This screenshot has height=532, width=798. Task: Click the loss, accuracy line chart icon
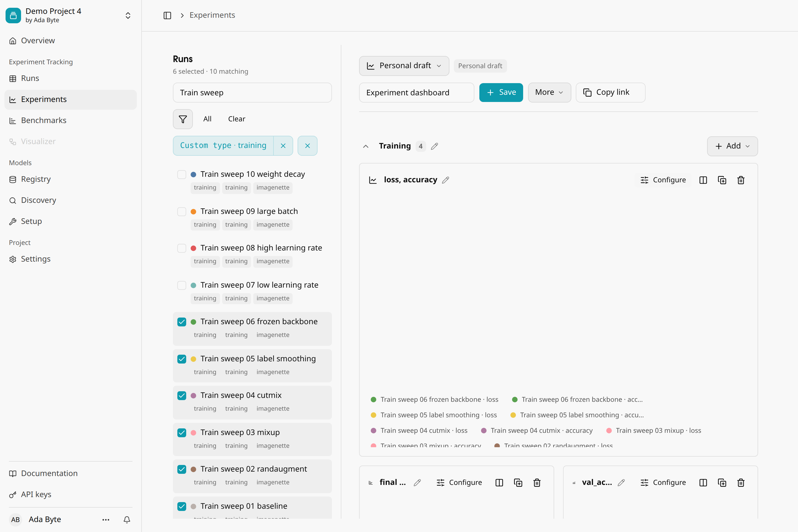[373, 180]
